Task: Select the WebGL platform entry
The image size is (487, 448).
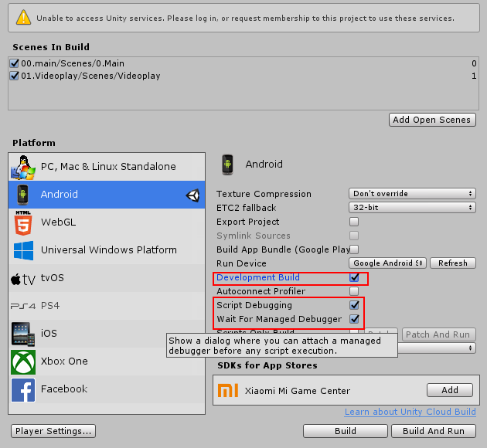Action: pos(107,222)
